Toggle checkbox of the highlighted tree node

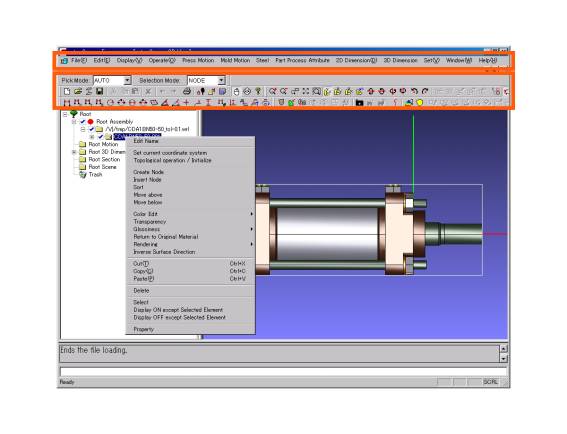click(x=101, y=137)
